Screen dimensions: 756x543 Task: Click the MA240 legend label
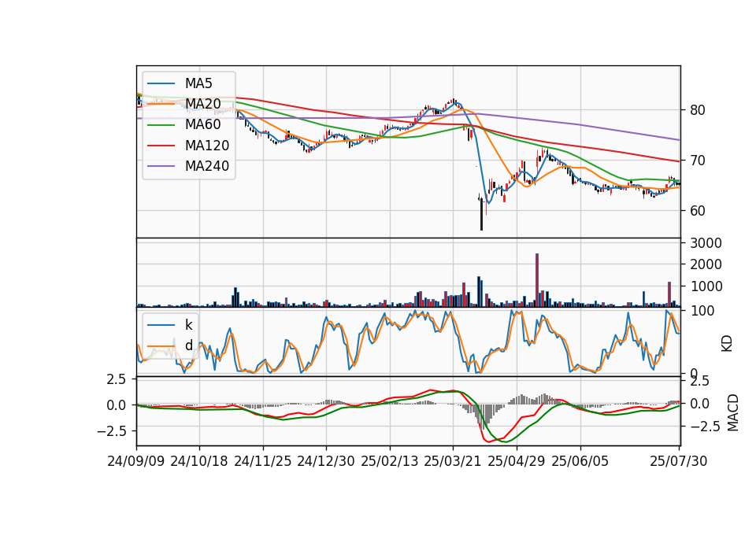207,166
